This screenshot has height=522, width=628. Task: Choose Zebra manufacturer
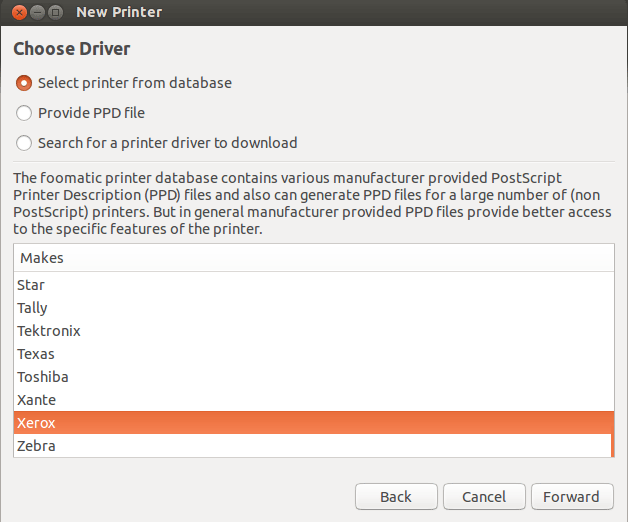pos(312,446)
